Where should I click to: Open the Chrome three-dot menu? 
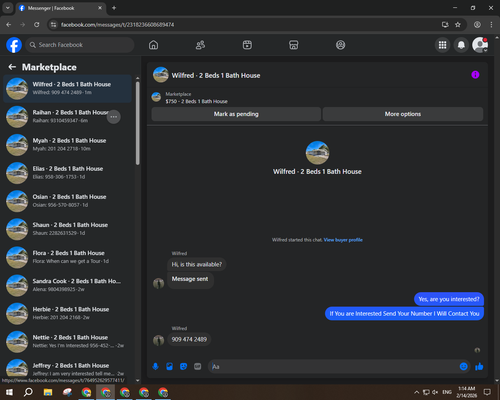click(491, 25)
